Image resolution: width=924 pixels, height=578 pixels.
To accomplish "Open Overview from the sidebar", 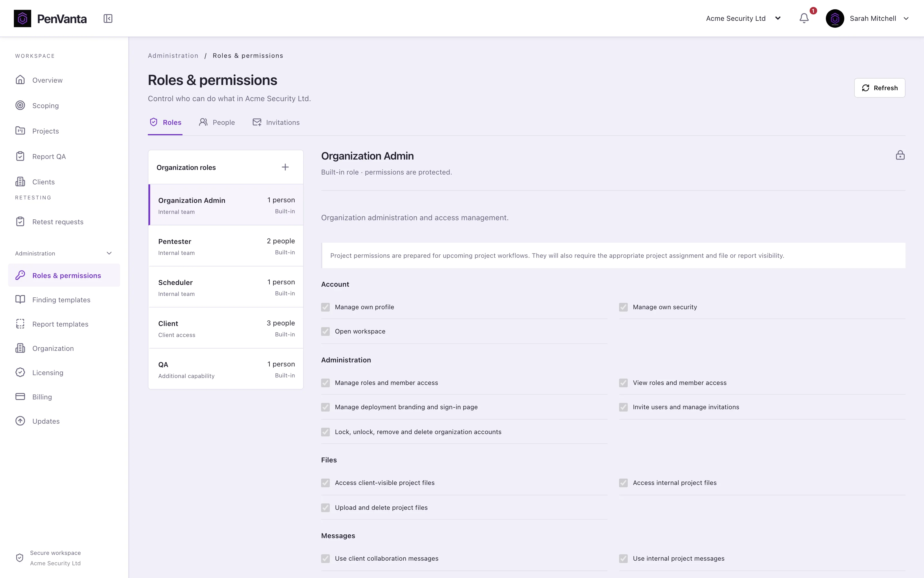I will click(64, 80).
